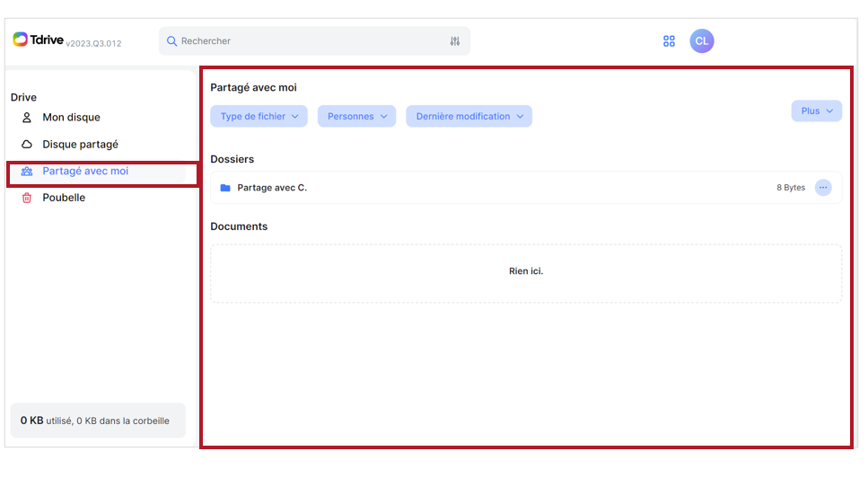Screen dimensions: 868x478
Task: Click the Mon disque person icon
Action: (x=27, y=118)
